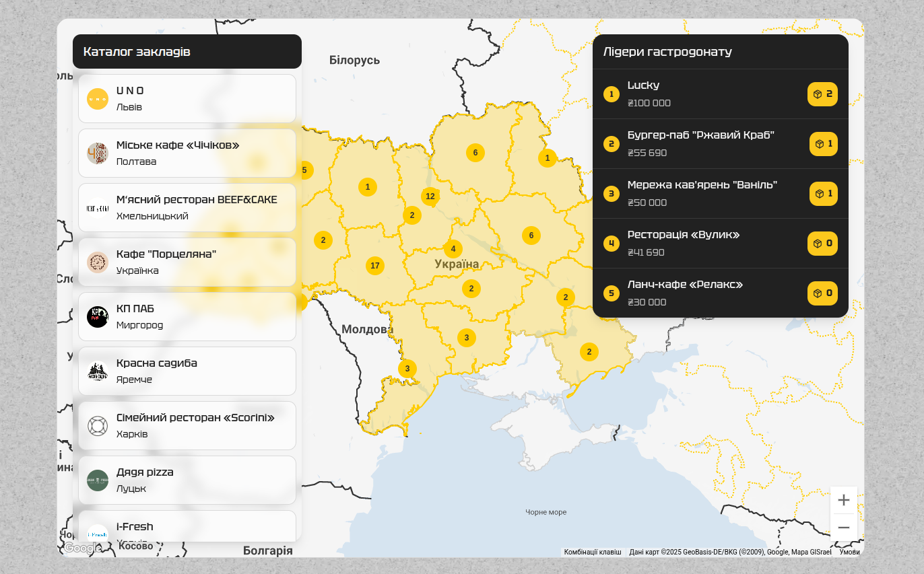Open Міське кафе «Чічіков» catalog entry

(x=187, y=153)
